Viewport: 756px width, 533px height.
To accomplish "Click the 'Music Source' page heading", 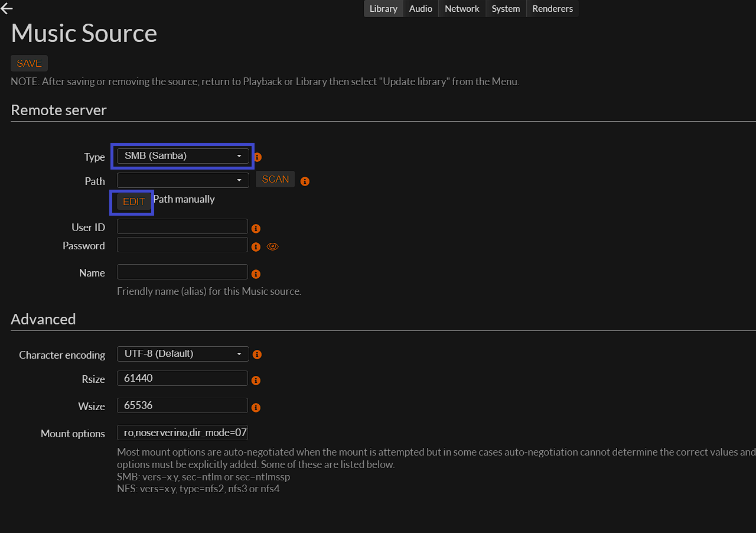I will pos(84,33).
